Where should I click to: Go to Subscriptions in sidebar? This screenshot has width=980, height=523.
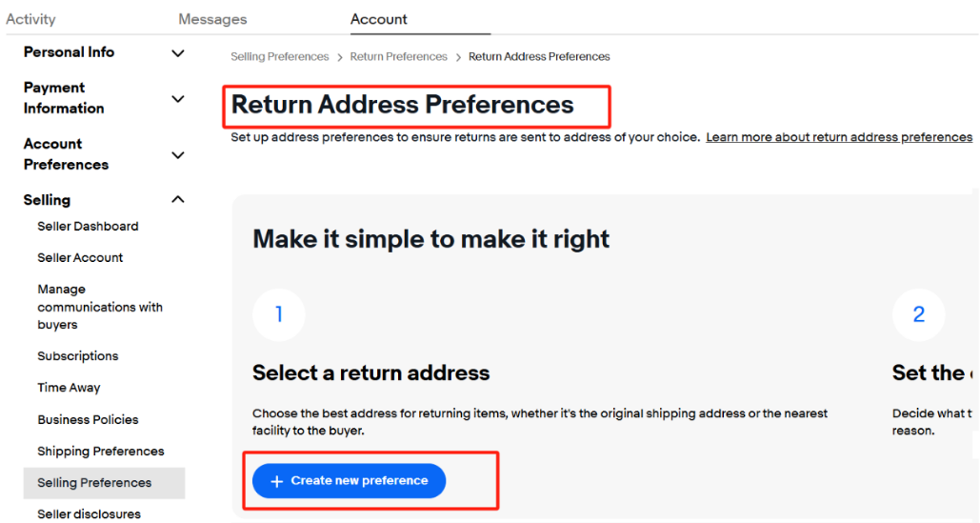[x=78, y=356]
